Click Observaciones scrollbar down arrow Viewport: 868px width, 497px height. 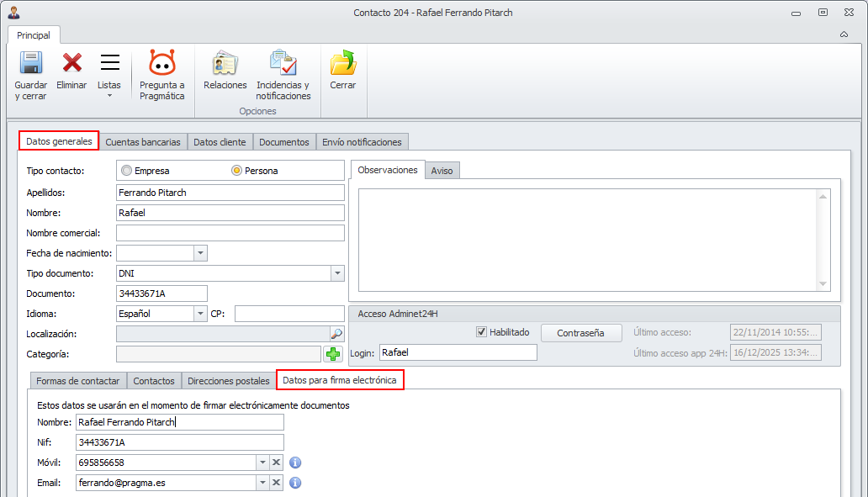[823, 284]
